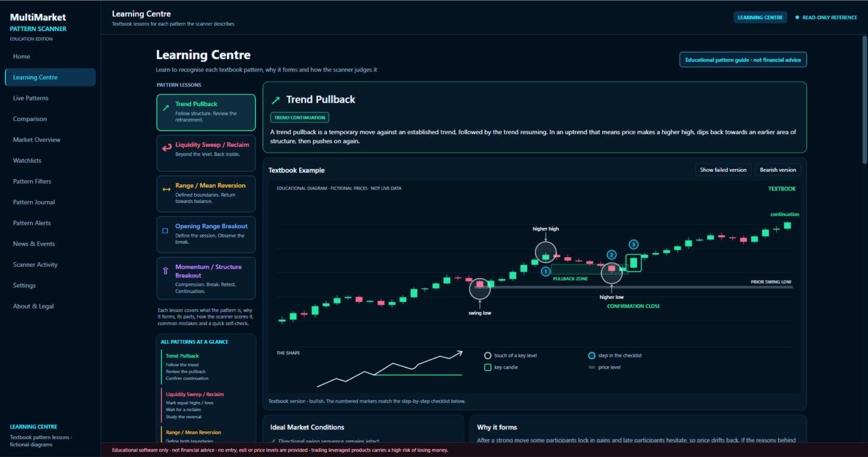This screenshot has height=457, width=868.
Task: Open Home in the sidebar
Action: 50,57
